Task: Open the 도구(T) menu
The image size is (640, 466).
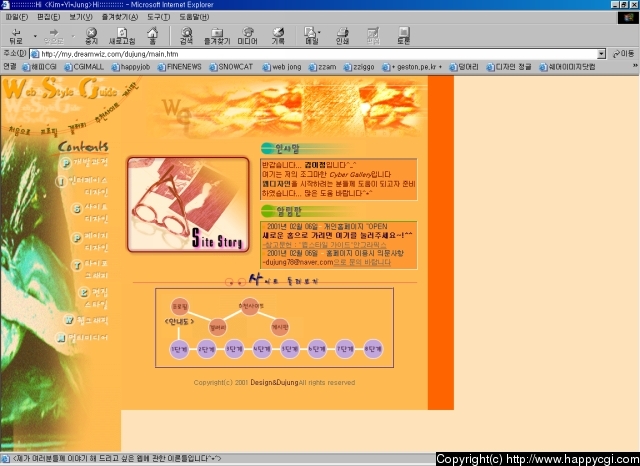Action: 158,17
